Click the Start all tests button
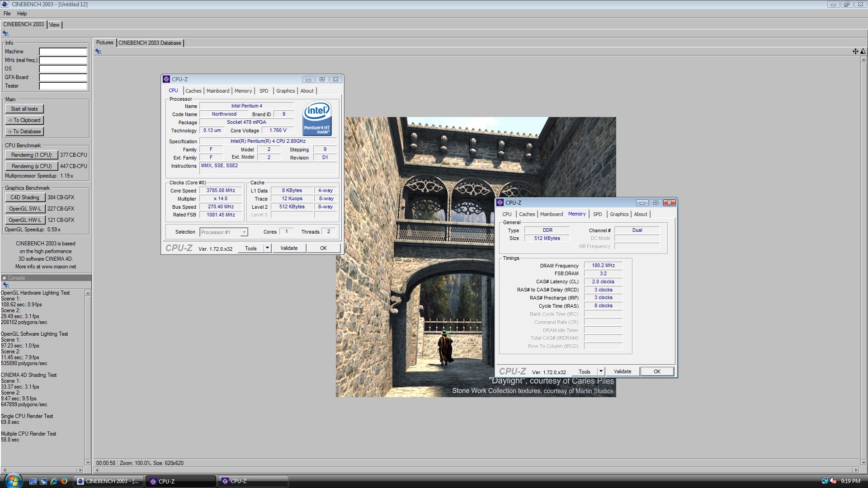Screen dimensions: 868x488 (x=24, y=109)
